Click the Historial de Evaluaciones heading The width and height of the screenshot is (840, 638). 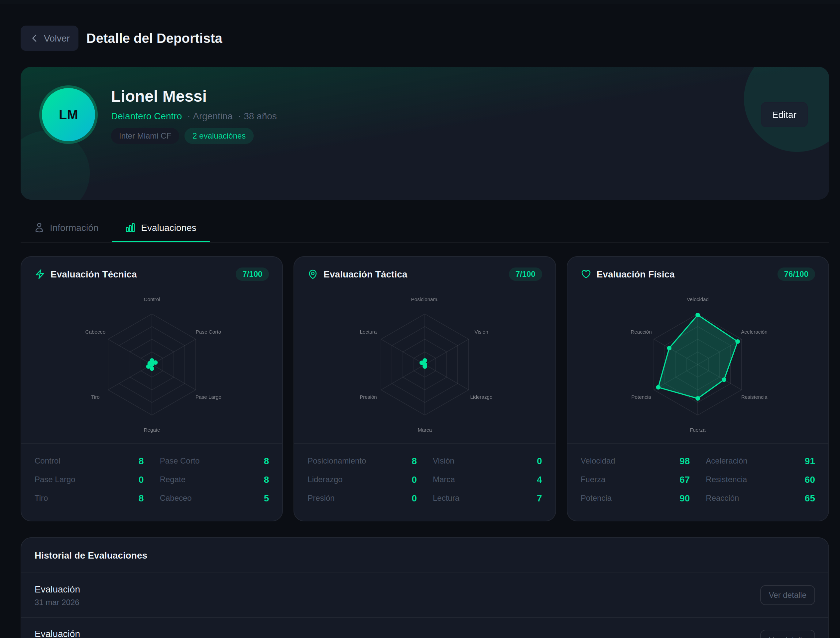(91, 555)
